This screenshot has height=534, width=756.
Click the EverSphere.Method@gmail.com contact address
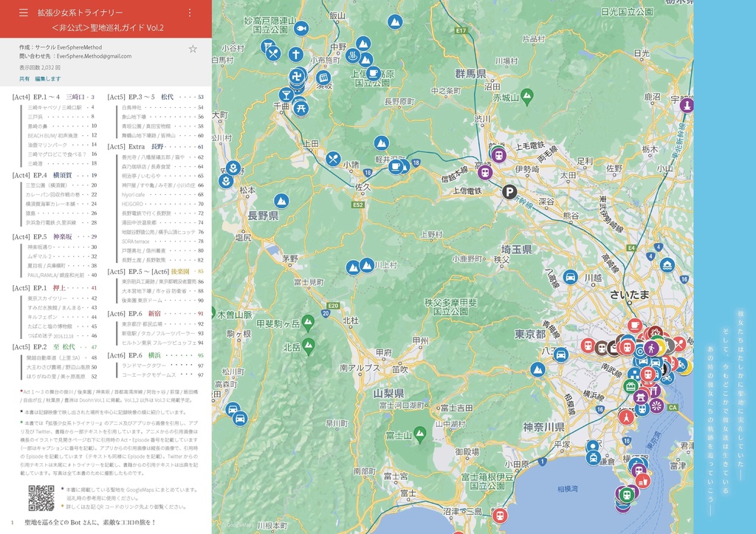[94, 56]
